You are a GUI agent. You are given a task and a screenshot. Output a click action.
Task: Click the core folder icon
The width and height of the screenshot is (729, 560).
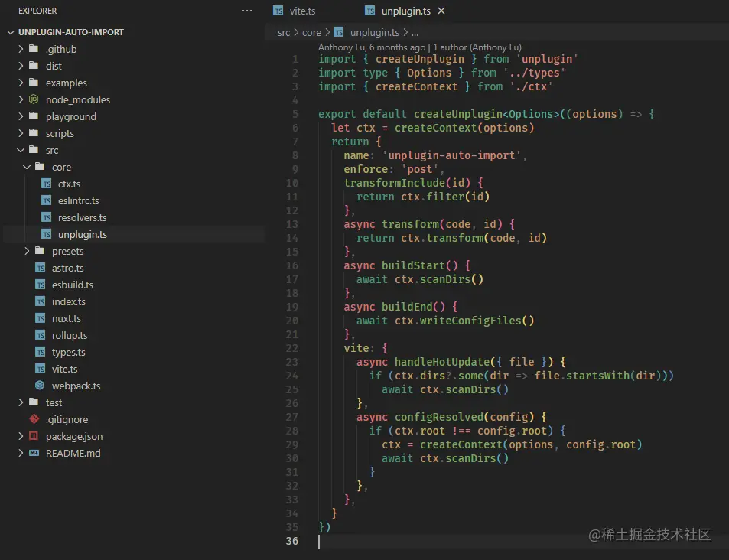point(40,166)
